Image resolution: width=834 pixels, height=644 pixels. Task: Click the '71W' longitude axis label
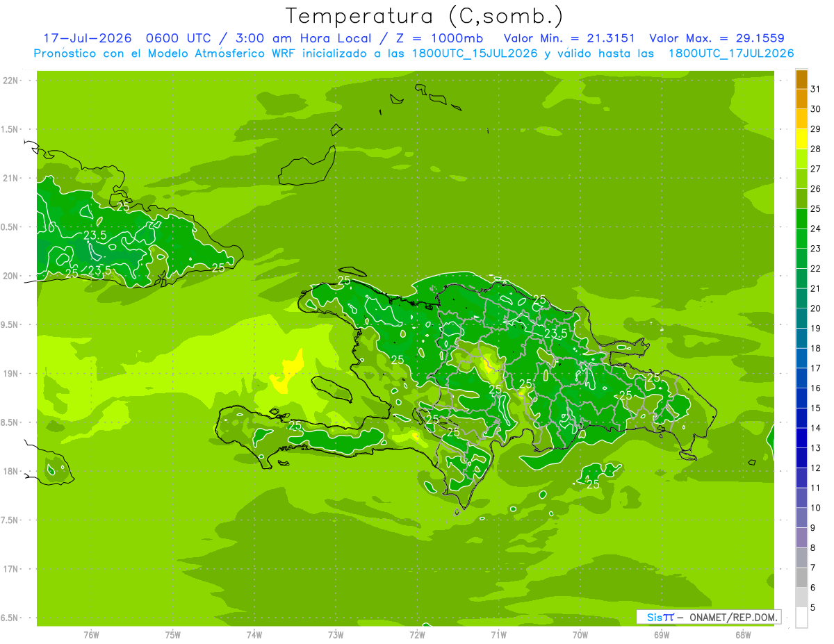coord(498,635)
